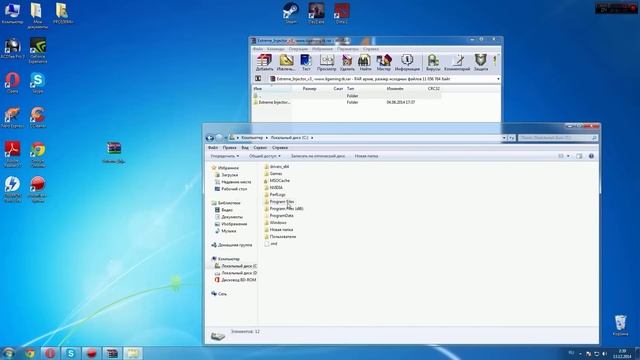Sort WinRAR list by CRC32 column header

tap(433, 89)
